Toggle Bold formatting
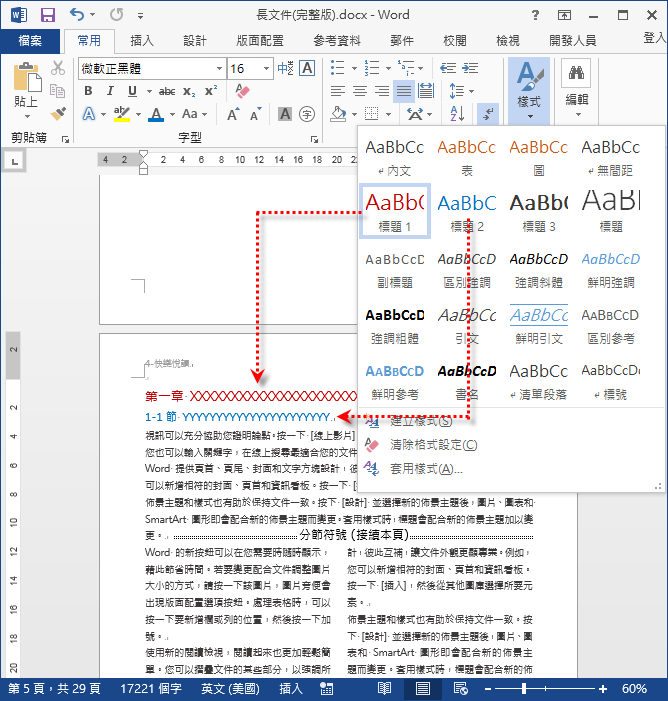 pyautogui.click(x=88, y=91)
